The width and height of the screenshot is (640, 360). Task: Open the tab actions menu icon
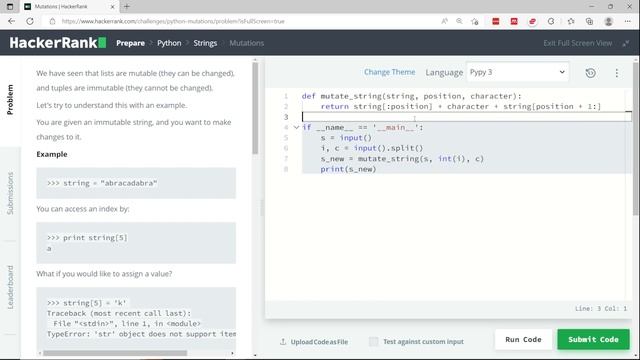[10, 7]
